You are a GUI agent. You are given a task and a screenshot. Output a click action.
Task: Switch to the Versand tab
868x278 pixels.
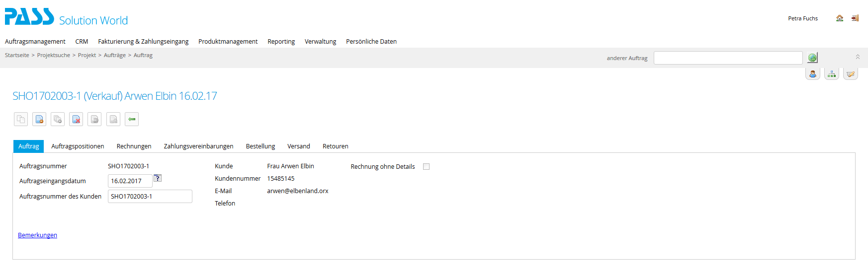(x=298, y=146)
